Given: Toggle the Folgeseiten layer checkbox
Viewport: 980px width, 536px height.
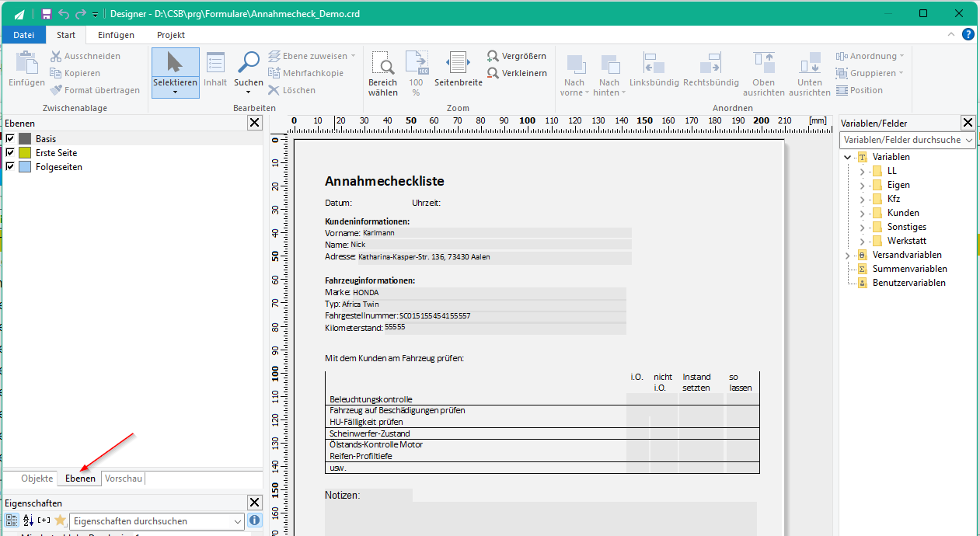Looking at the screenshot, I should click(x=10, y=167).
